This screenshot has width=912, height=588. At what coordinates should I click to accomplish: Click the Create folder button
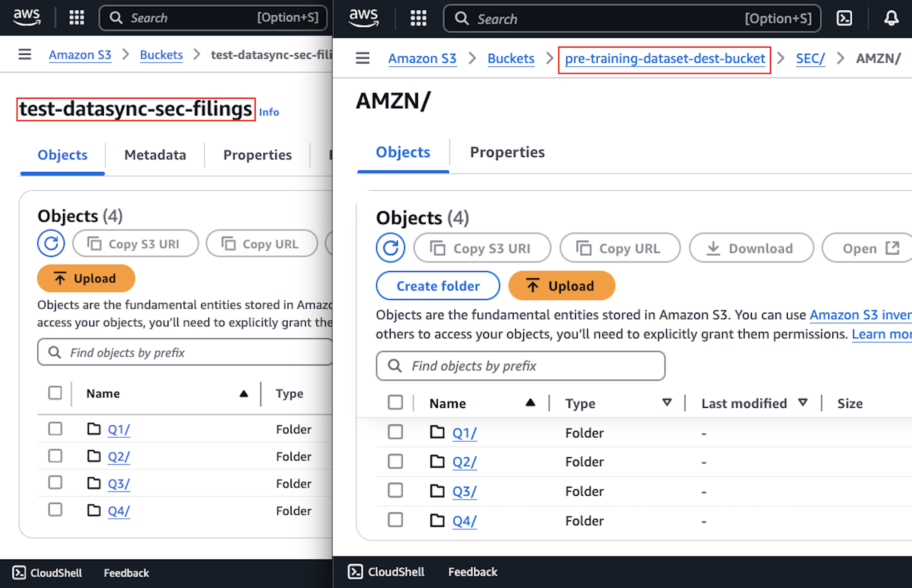pos(437,286)
